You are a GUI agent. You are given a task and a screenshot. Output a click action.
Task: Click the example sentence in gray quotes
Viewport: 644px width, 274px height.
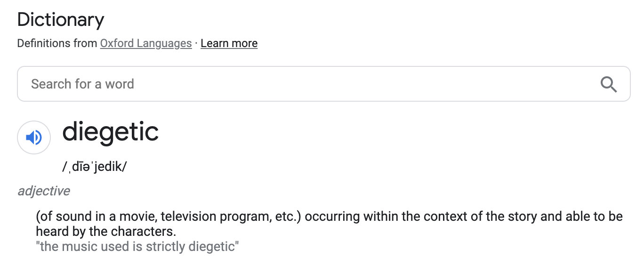point(137,246)
